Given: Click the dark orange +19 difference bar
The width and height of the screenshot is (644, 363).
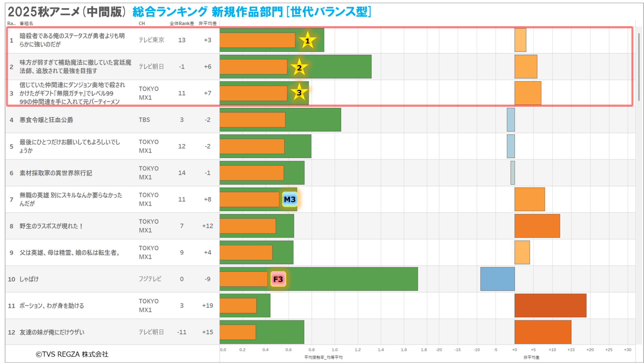Looking at the screenshot, I should [x=550, y=305].
